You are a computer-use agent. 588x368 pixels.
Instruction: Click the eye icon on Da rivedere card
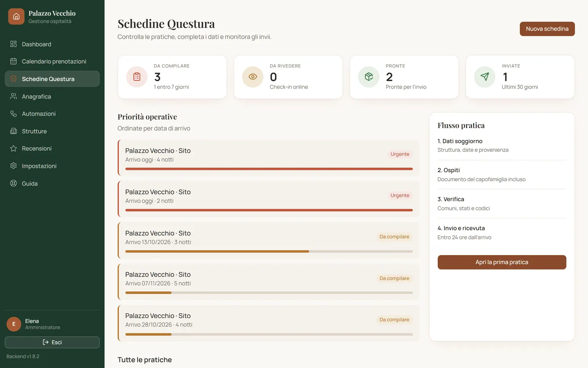(x=253, y=77)
